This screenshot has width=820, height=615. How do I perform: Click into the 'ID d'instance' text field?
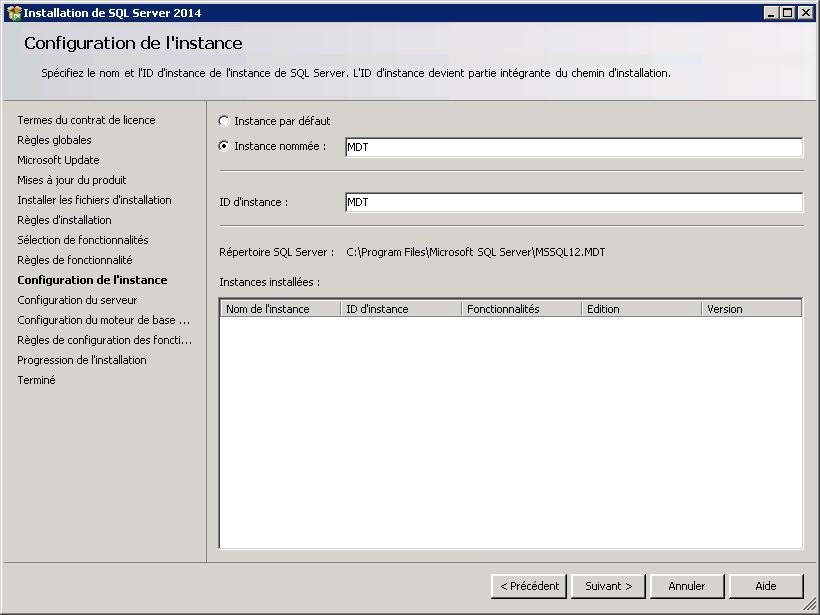click(574, 202)
